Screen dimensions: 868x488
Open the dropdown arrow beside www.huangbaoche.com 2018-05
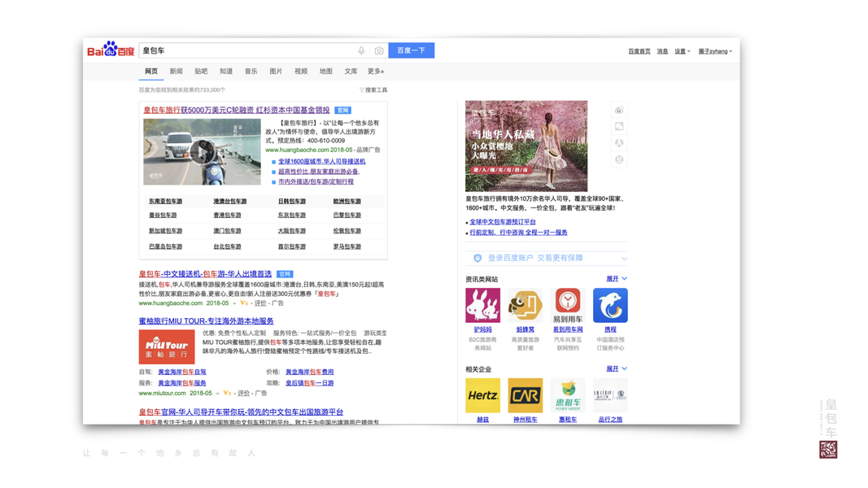pyautogui.click(x=234, y=303)
